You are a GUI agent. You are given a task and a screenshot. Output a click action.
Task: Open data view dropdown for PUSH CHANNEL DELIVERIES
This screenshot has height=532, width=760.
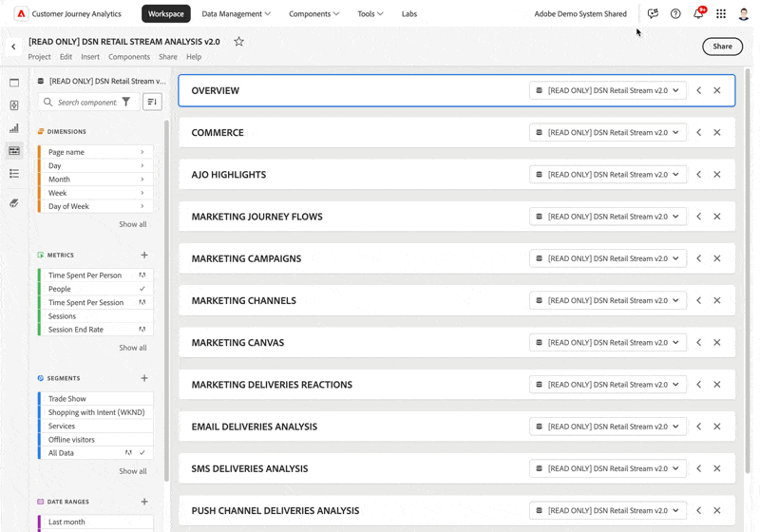[608, 511]
